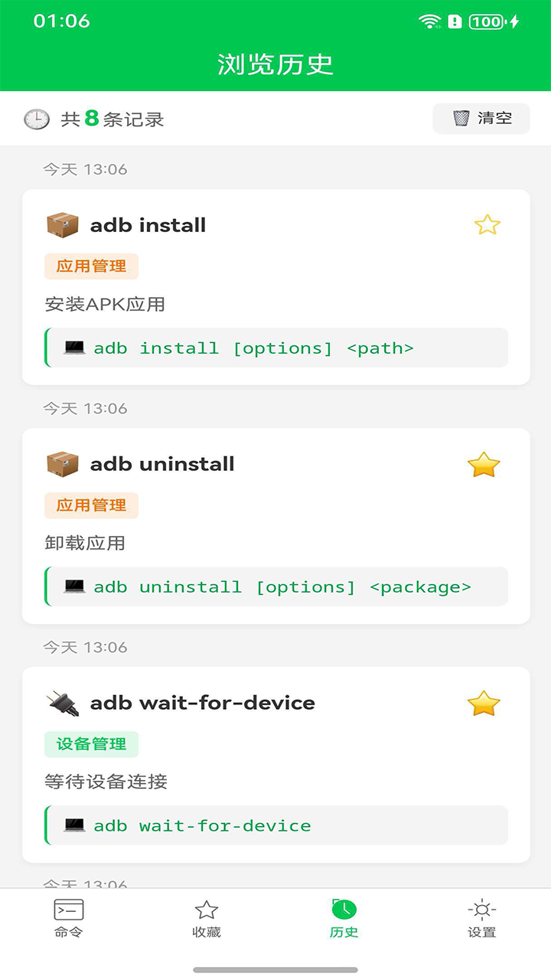551x980 pixels.
Task: Tap the laptop icon in adb install syntax
Action: [74, 348]
